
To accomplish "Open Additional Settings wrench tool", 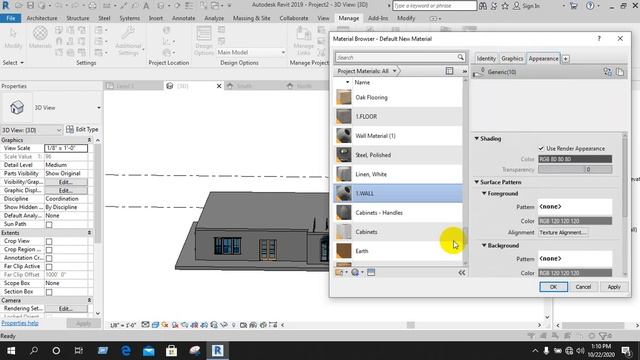I will [x=128, y=41].
